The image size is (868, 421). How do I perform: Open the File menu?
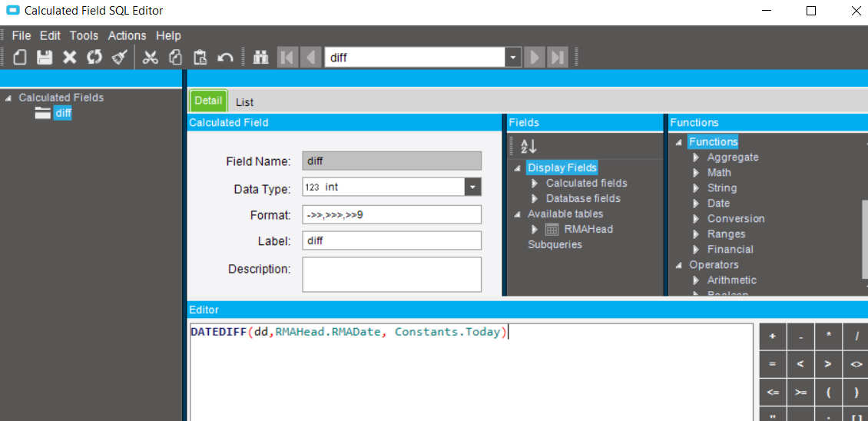[x=22, y=35]
